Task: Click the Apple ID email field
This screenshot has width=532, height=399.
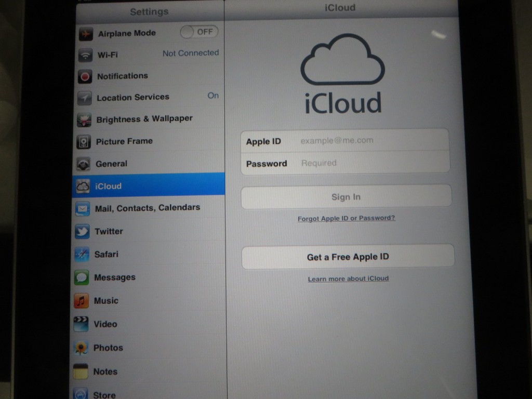Action: tap(345, 140)
